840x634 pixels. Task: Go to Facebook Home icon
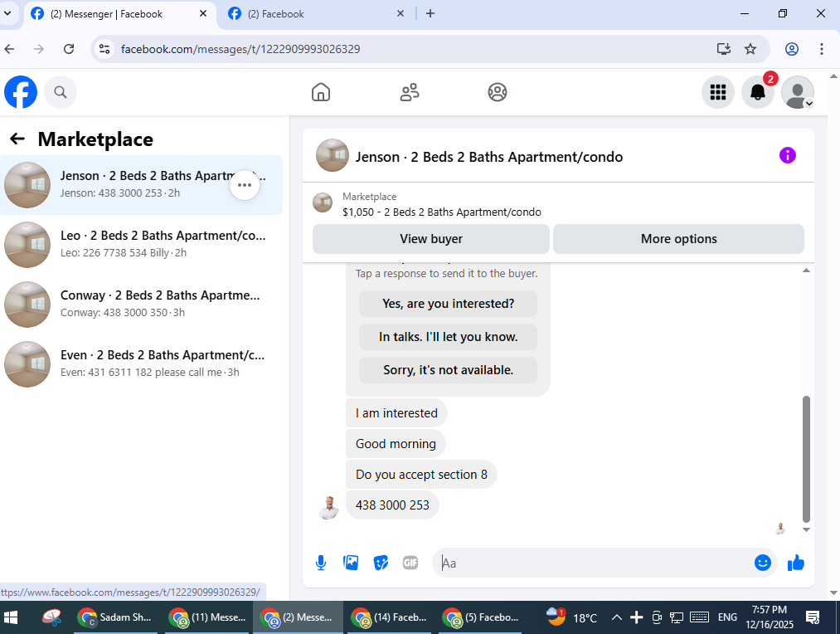(x=321, y=92)
